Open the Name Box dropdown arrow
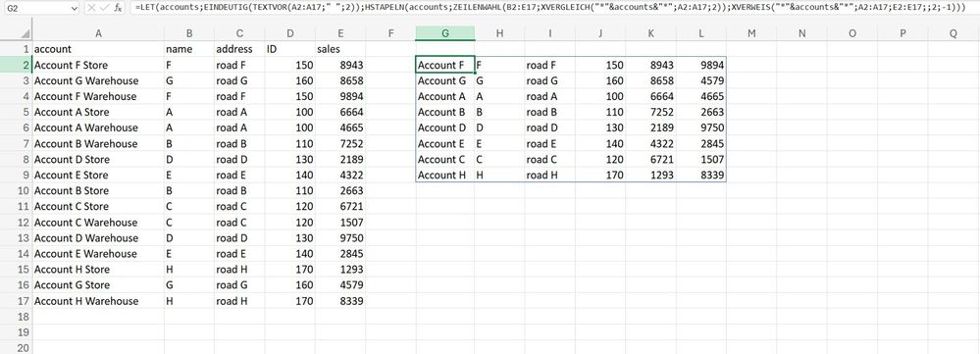980x354 pixels. coord(74,9)
